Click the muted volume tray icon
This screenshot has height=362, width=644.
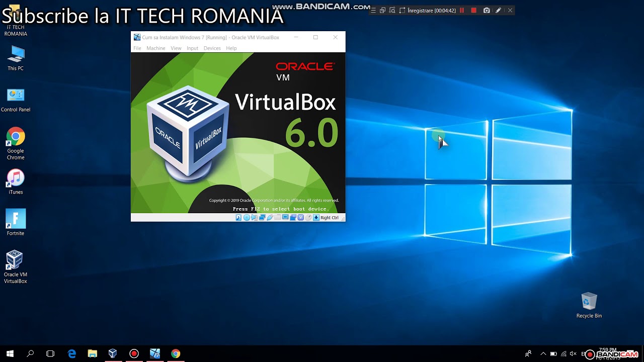(x=573, y=354)
